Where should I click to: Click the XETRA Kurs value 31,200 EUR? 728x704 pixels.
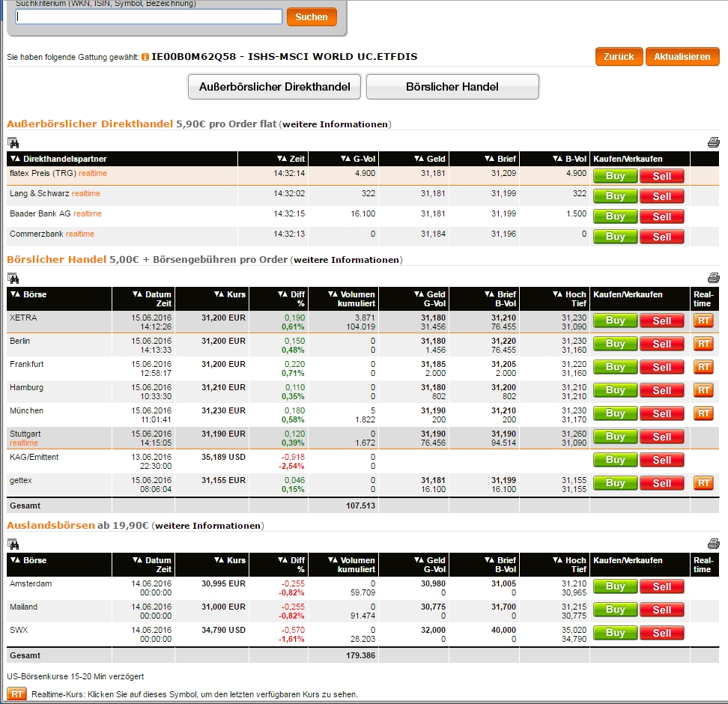click(x=223, y=318)
